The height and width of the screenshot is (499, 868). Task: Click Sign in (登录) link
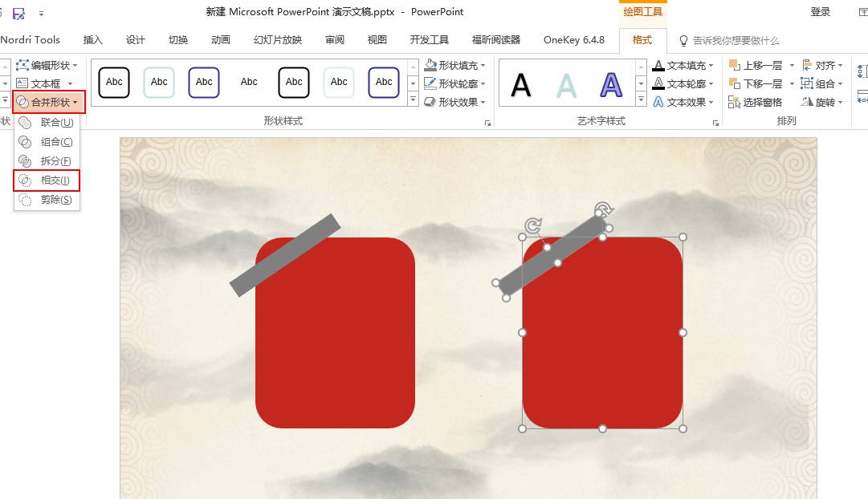821,11
